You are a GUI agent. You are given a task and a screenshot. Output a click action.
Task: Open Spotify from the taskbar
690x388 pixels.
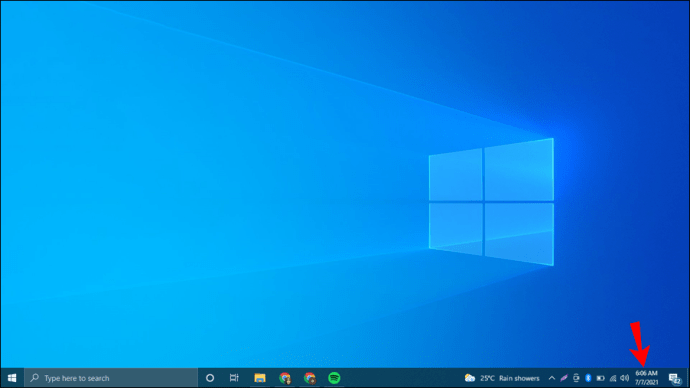(334, 378)
